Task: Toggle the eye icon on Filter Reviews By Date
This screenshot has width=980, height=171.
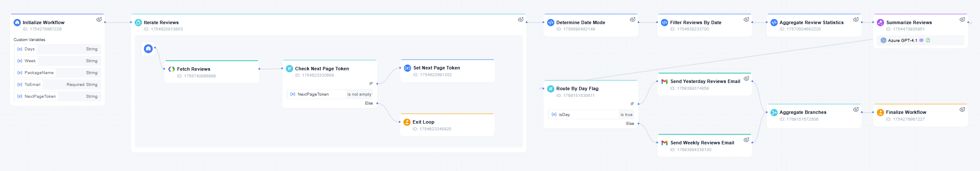Action: pos(746,19)
